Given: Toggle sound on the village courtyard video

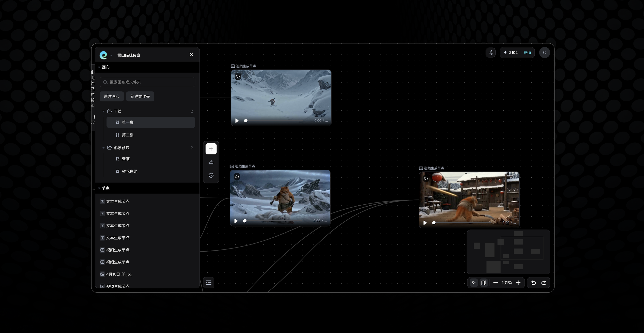Looking at the screenshot, I should 426,179.
